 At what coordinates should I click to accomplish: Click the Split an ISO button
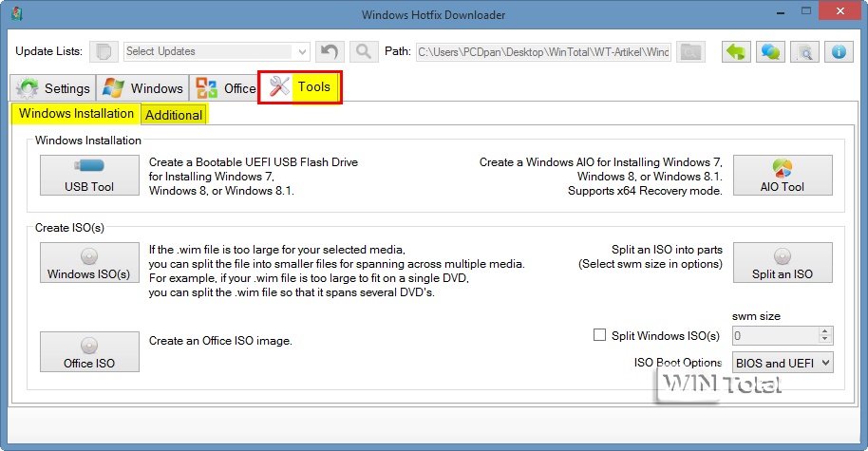click(783, 262)
